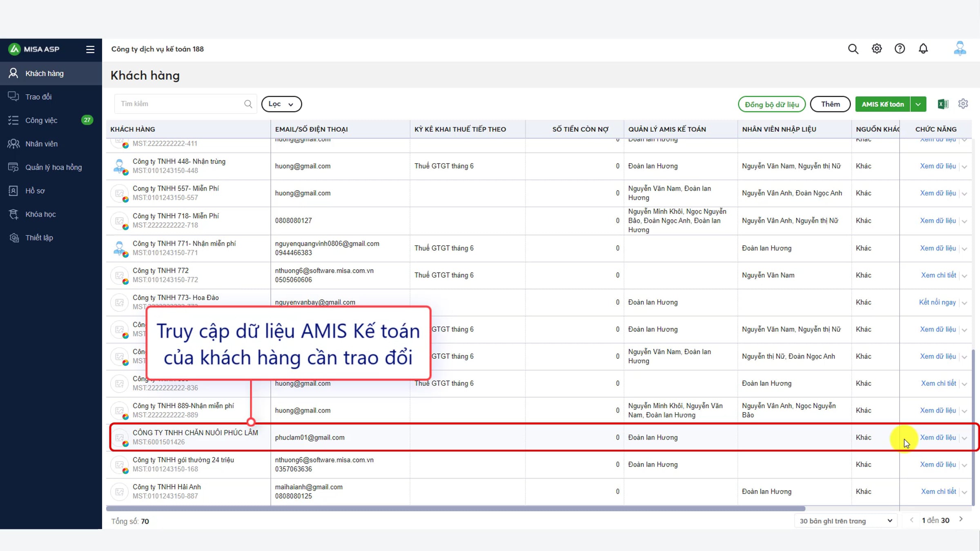The image size is (980, 551).
Task: Click Công ty dịch vụ kế toán 188 title
Action: click(157, 49)
